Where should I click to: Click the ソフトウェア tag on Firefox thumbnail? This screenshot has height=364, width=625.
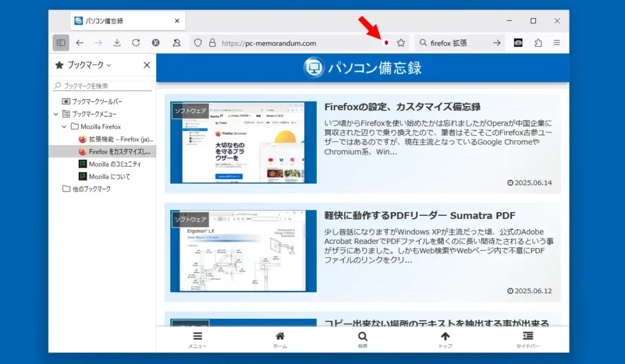pos(190,111)
